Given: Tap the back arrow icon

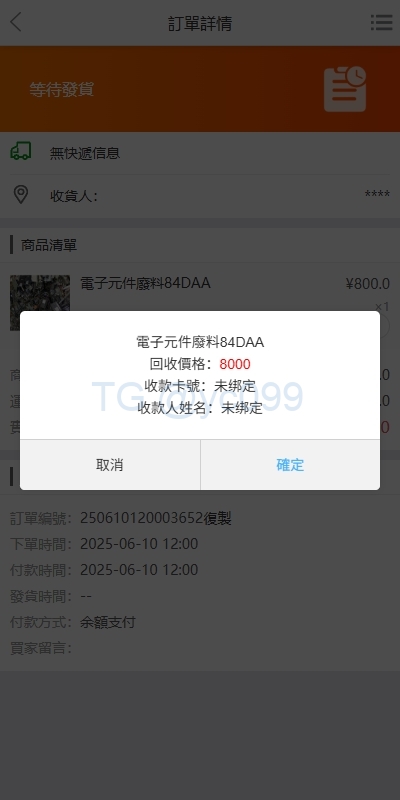Looking at the screenshot, I should [16, 22].
